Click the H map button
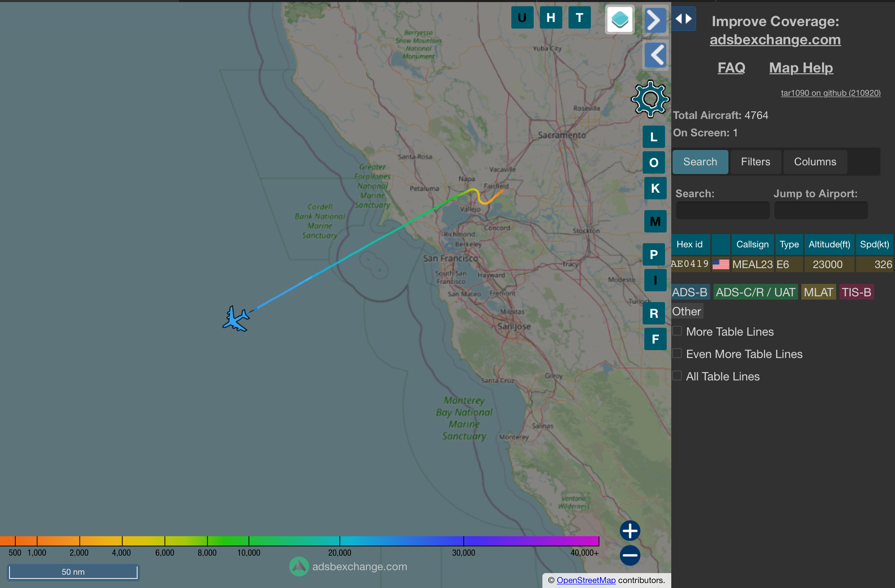Viewport: 895px width, 588px height. pos(551,17)
